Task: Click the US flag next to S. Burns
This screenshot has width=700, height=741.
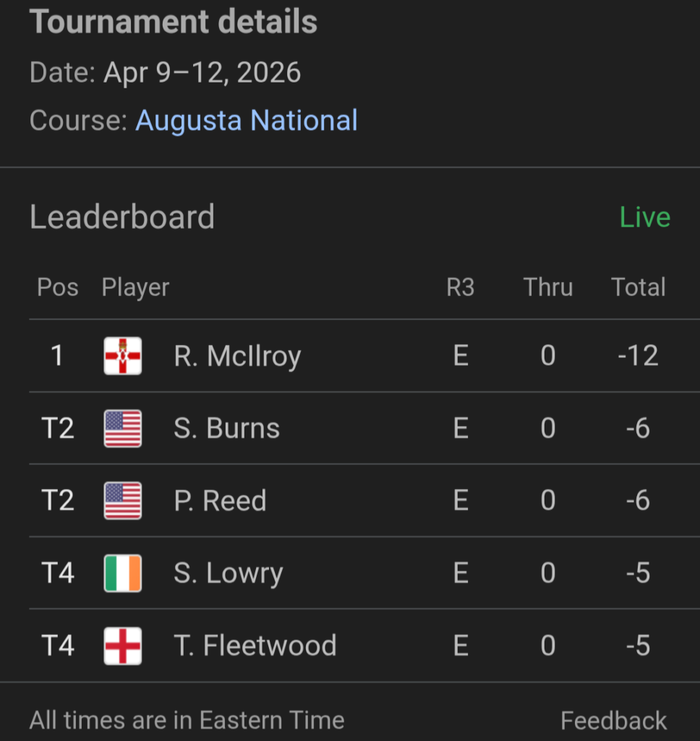Action: click(122, 428)
